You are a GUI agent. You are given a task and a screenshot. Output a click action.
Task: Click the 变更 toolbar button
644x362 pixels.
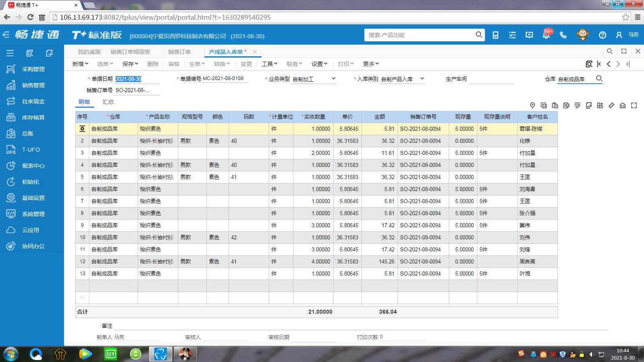pyautogui.click(x=246, y=64)
